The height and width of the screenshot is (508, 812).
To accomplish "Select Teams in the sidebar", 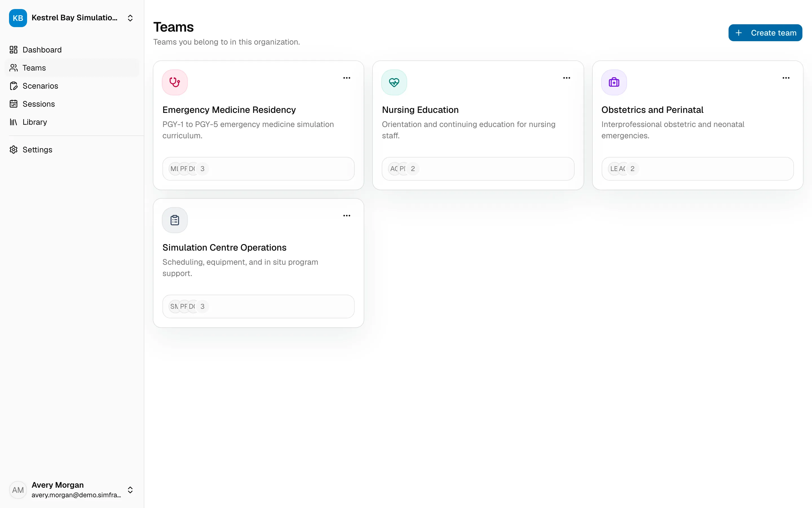I will tap(72, 68).
